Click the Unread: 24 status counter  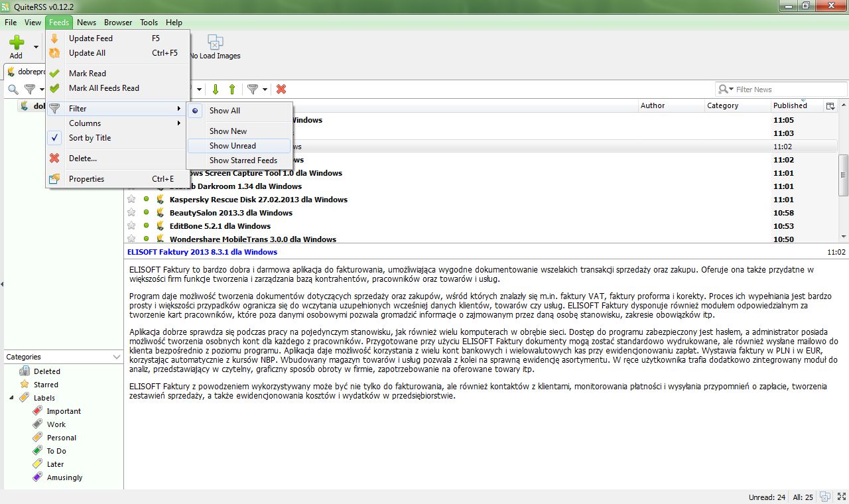767,497
